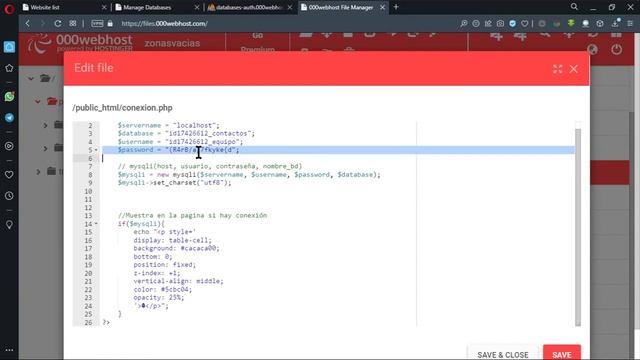Open the pin icon in Opera sidebar
Screen dimensions: 640x360
click(x=9, y=225)
